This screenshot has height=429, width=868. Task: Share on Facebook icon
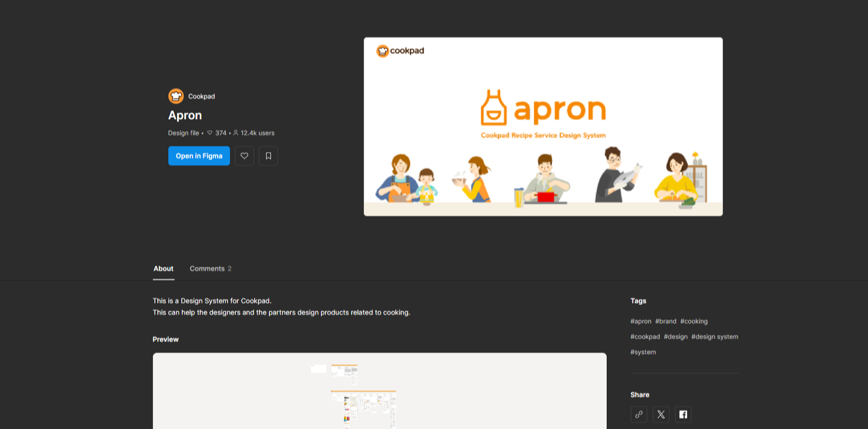click(x=683, y=414)
